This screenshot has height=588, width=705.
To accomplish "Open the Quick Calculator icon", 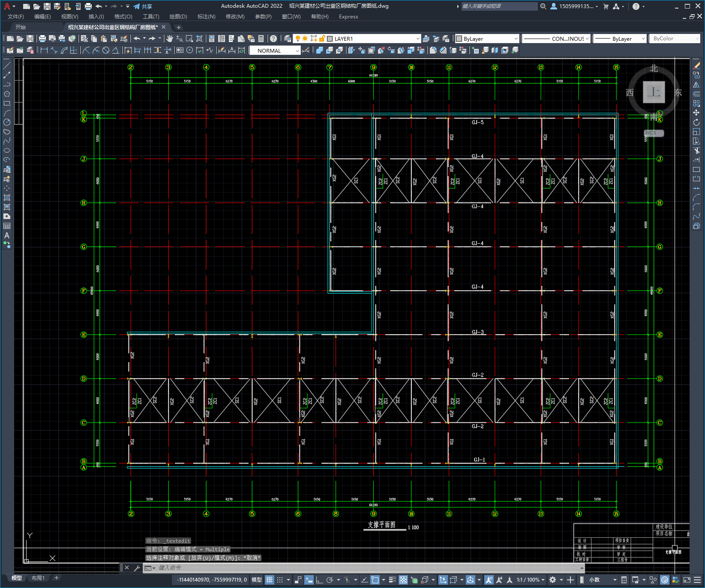I will [x=261, y=39].
